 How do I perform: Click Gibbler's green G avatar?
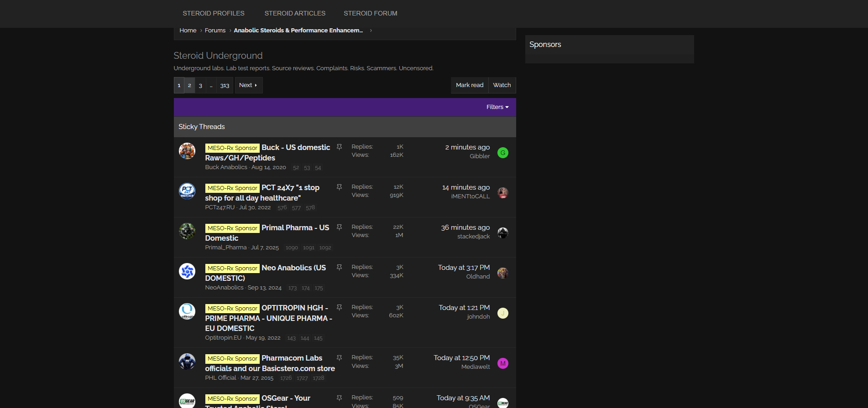[503, 153]
